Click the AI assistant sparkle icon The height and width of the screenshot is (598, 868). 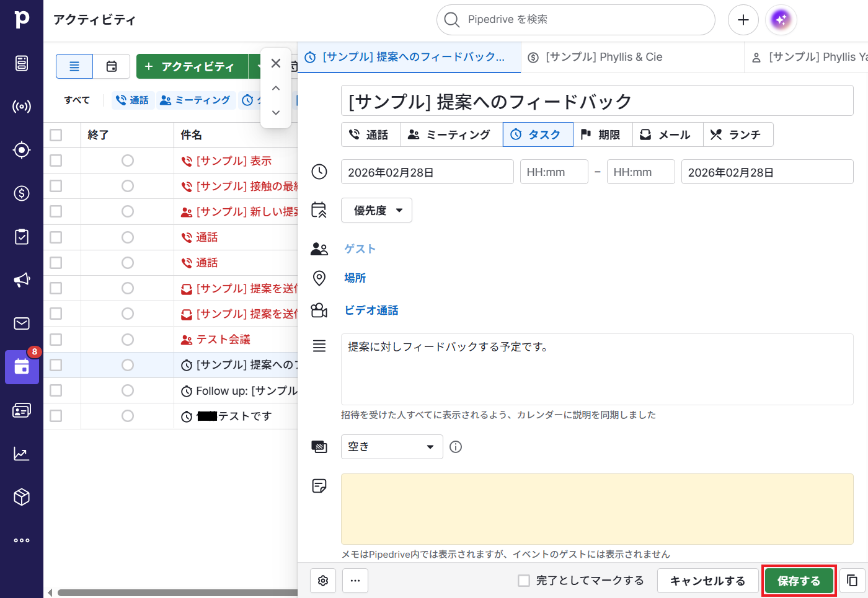click(x=781, y=20)
